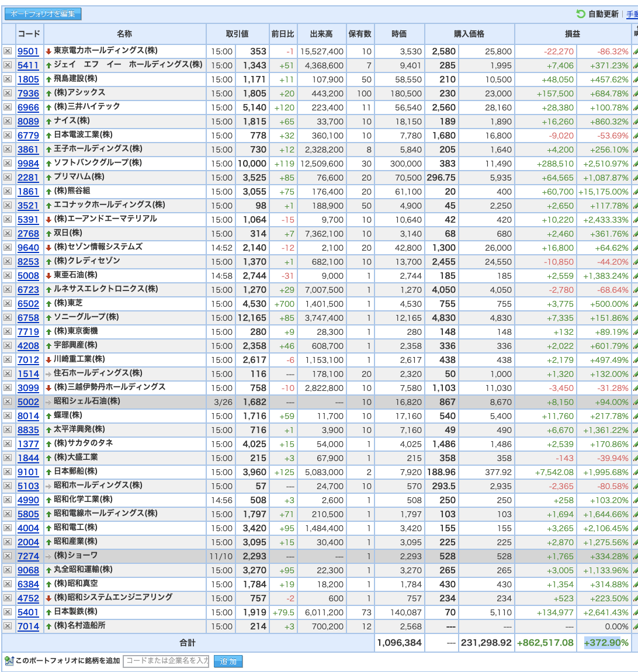Remove ジェイエフイーホールディングス row with X icon
638x672 pixels.
pos(8,65)
